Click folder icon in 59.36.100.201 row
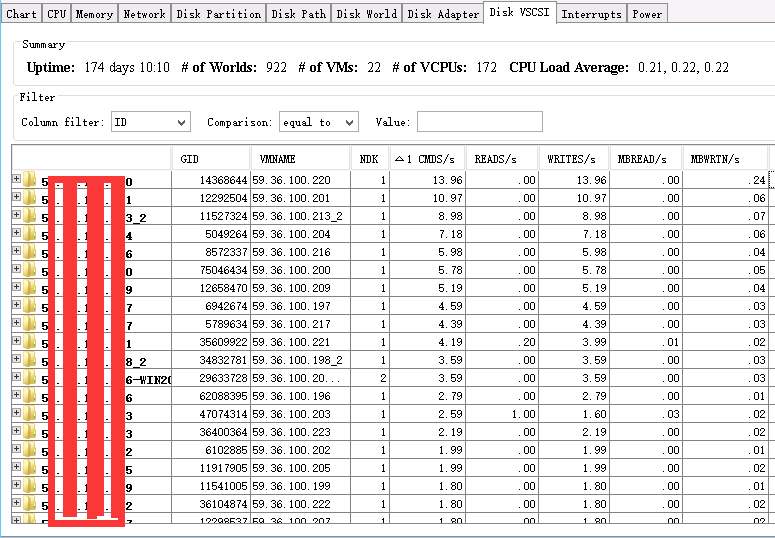This screenshot has width=775, height=538. pos(30,197)
